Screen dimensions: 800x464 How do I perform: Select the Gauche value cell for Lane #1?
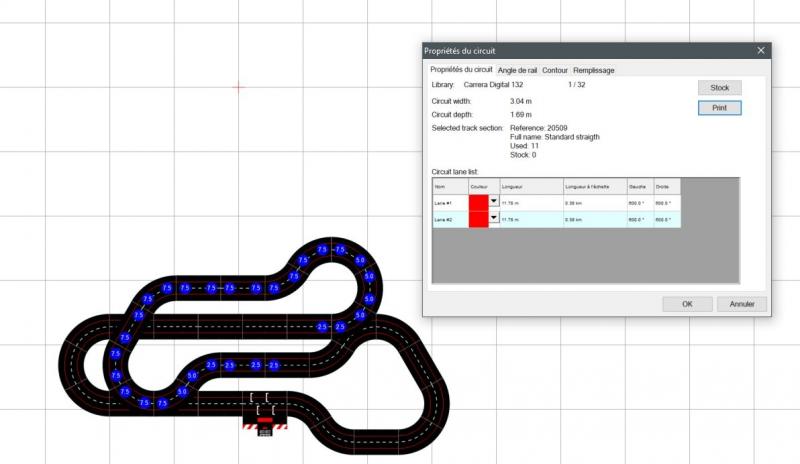[x=639, y=203]
